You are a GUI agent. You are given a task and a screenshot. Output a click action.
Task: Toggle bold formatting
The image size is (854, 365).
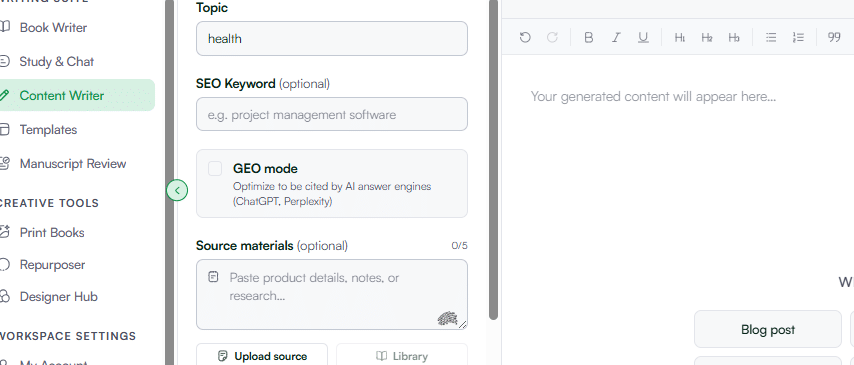pyautogui.click(x=588, y=38)
